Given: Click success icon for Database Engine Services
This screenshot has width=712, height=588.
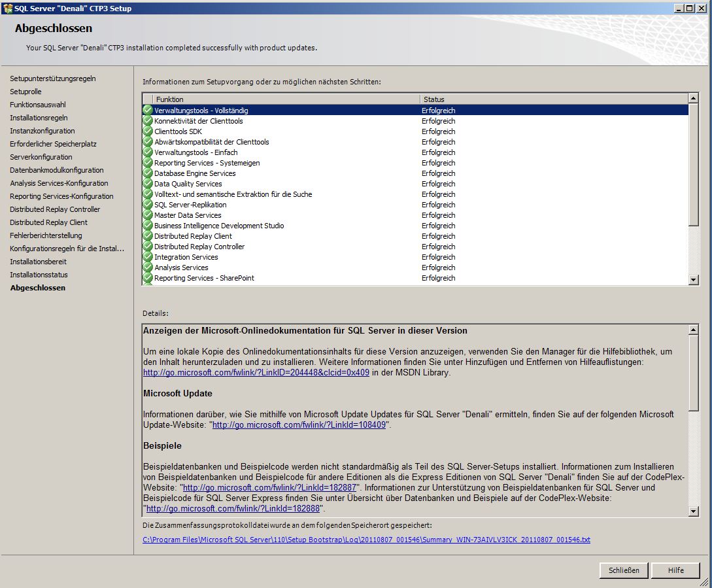Looking at the screenshot, I should tap(148, 173).
